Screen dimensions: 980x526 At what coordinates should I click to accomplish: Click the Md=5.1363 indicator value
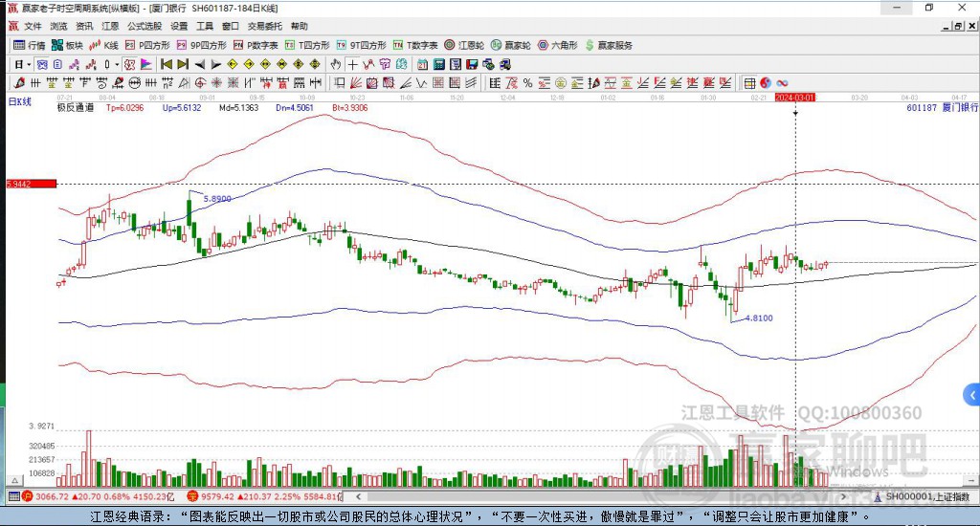tap(238, 107)
